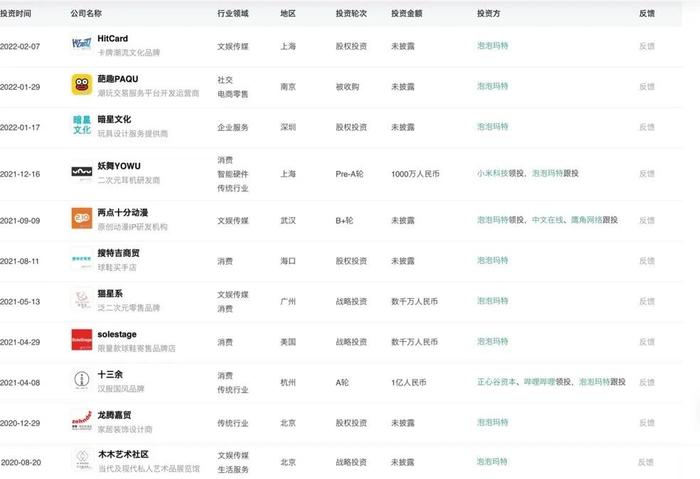Click 反馈 button in 两点十分动漫 row
Image resolution: width=700 pixels, height=479 pixels.
tap(646, 220)
